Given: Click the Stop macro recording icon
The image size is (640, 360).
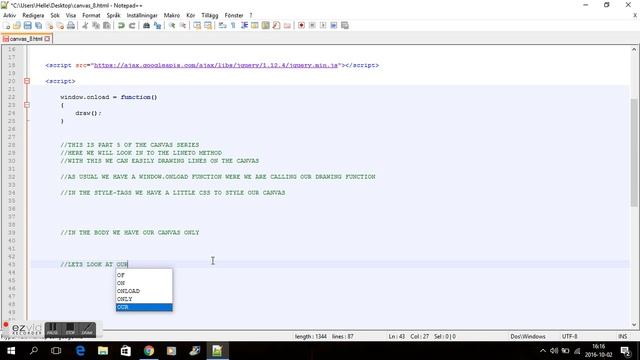Looking at the screenshot, I should [312, 25].
